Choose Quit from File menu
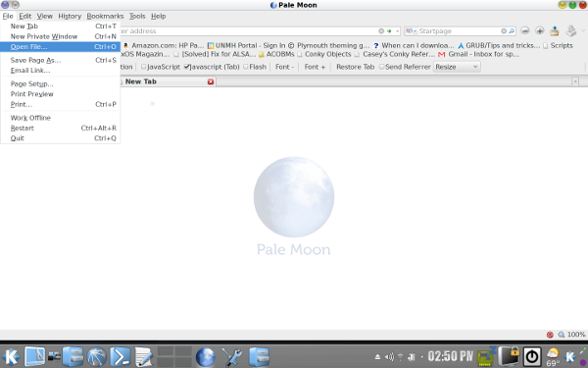Screen dimensions: 588x368 (x=60, y=137)
